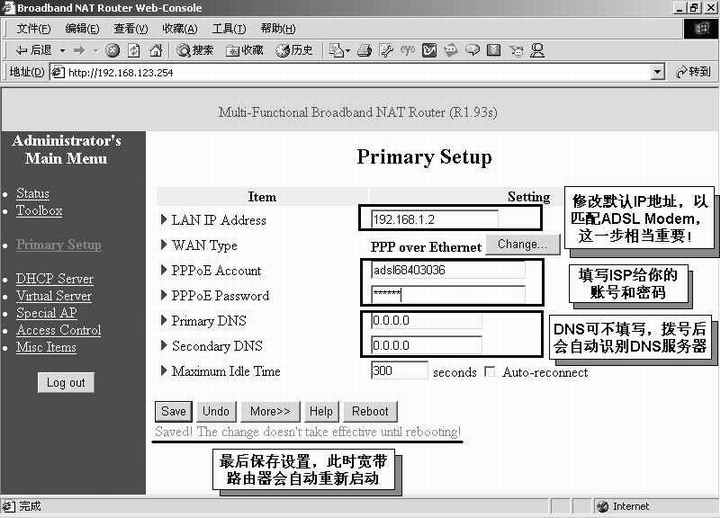Image resolution: width=720 pixels, height=518 pixels.
Task: Click the IE logo throbber at top right
Action: tap(701, 29)
